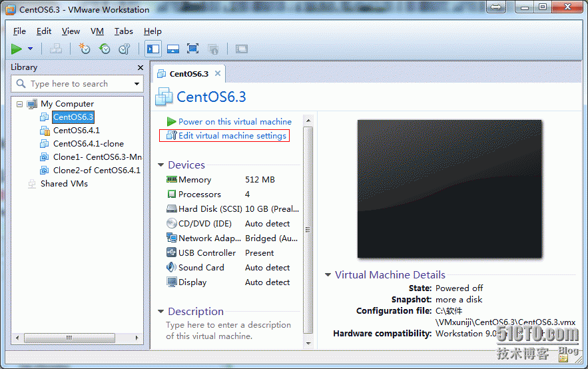Select CentOS6.3 in the Library tree
The width and height of the screenshot is (588, 369).
click(73, 117)
